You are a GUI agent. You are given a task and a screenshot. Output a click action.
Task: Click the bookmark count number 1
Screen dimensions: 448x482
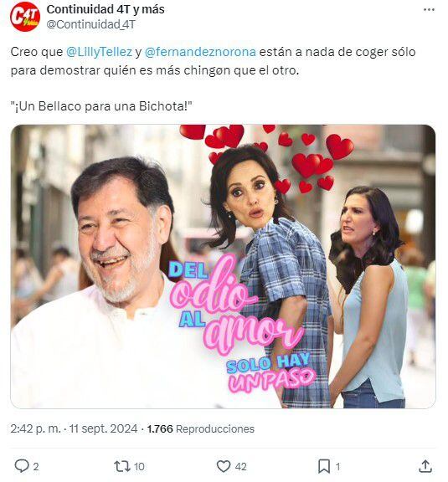[337, 467]
